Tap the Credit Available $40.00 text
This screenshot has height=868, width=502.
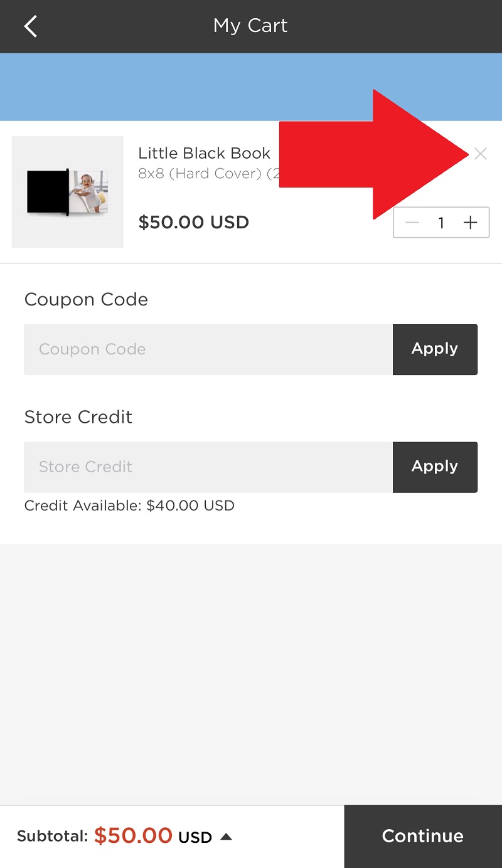(129, 505)
